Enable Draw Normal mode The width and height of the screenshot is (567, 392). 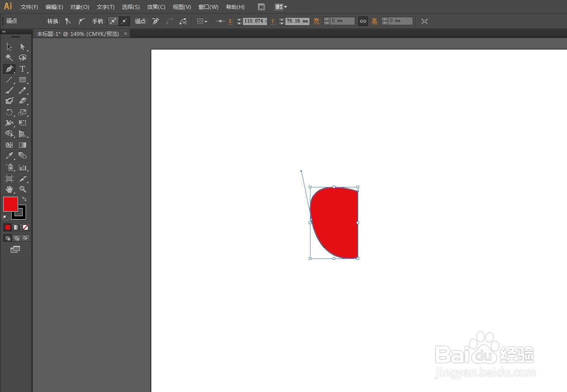click(x=8, y=238)
